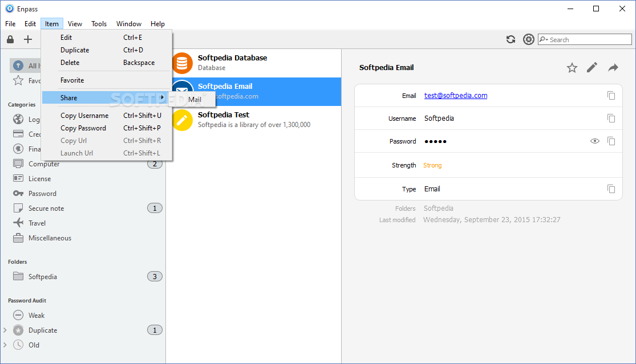Choose Duplicate in Item menu
This screenshot has width=636, height=364.
coord(107,50)
